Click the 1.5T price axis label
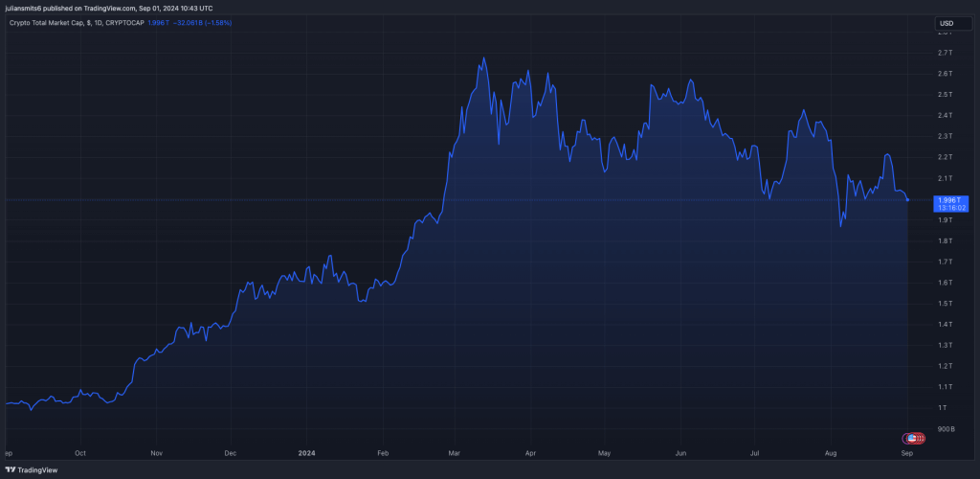 (x=944, y=304)
